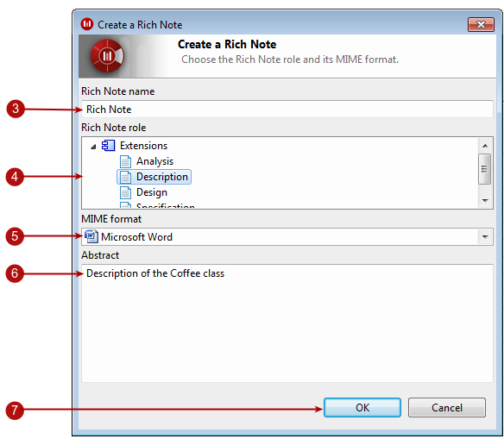504x439 pixels.
Task: Click the role list scroll down arrow
Action: tap(485, 201)
